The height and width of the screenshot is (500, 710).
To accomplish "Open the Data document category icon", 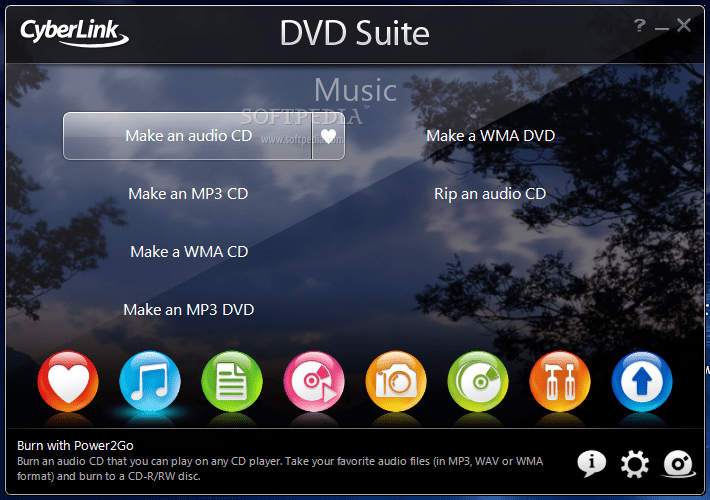I will (x=232, y=381).
